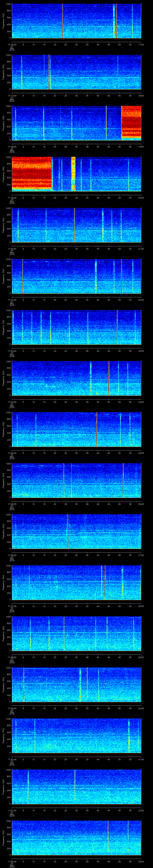Select the spectrogram panel starting at 17:20:00

(x=77, y=225)
